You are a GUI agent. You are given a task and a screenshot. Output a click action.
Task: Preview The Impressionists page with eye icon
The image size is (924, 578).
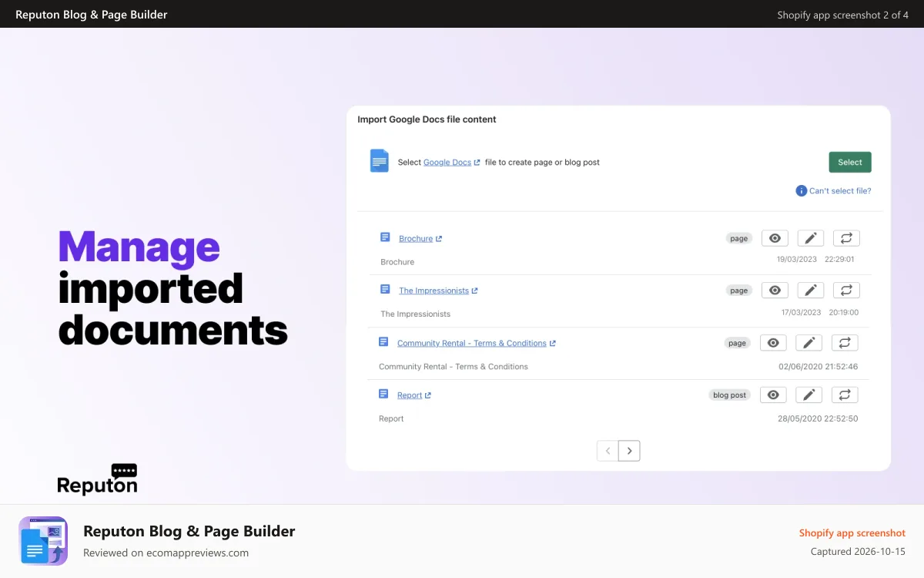pyautogui.click(x=775, y=291)
